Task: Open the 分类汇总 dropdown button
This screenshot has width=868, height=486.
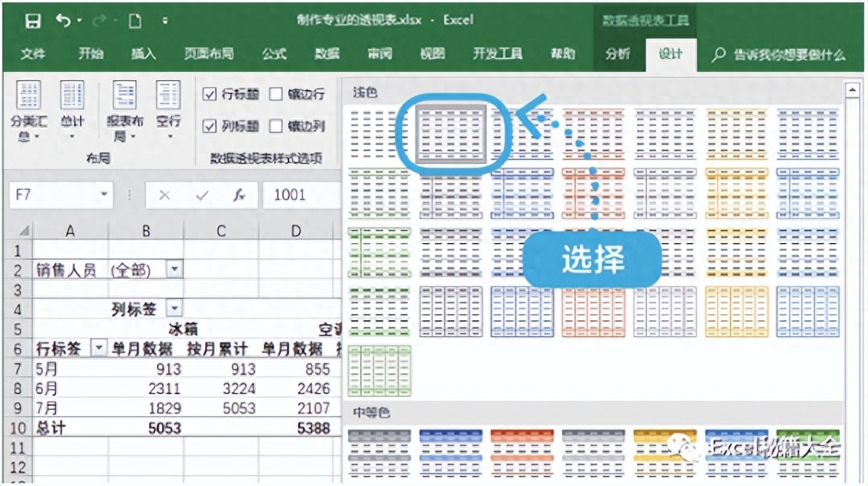Action: (28, 111)
